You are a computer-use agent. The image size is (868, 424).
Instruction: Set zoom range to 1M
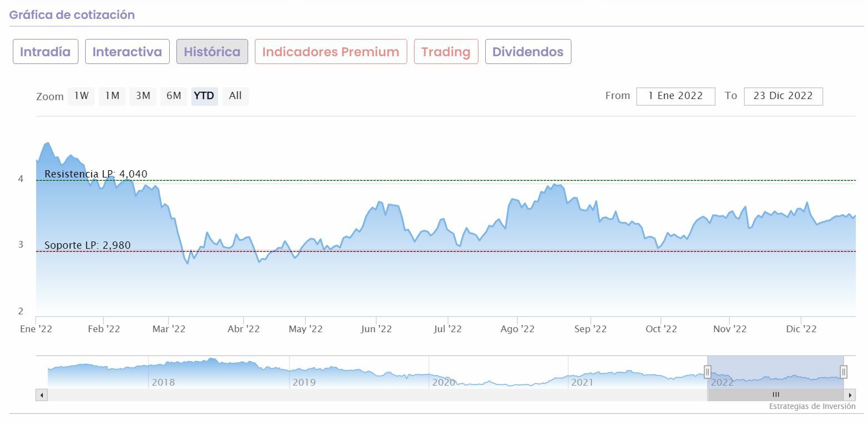click(x=112, y=96)
